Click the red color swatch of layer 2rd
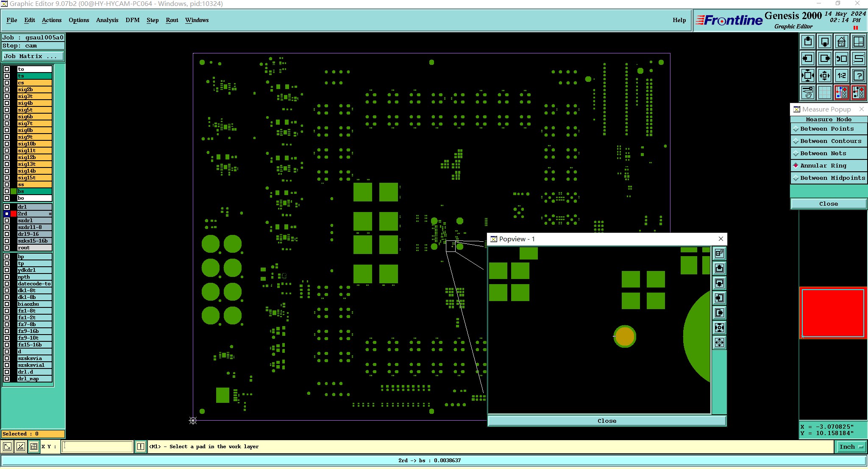The height and width of the screenshot is (469, 868). click(14, 214)
